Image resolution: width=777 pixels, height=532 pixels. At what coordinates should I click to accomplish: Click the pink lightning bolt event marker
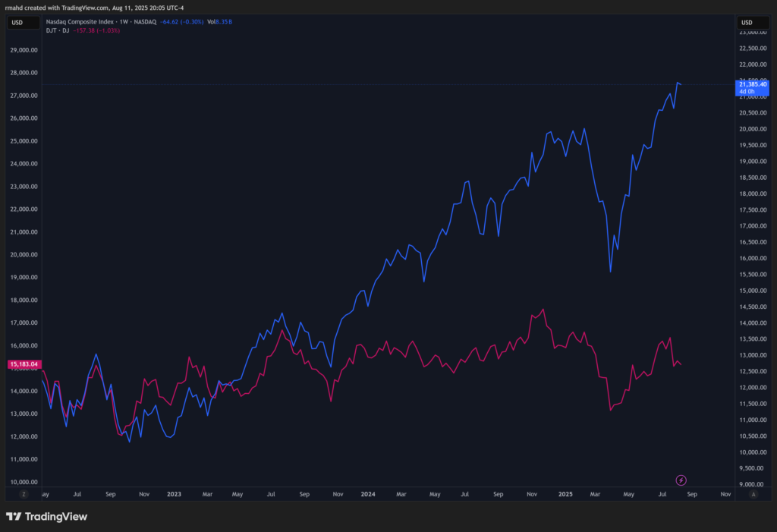click(x=681, y=480)
